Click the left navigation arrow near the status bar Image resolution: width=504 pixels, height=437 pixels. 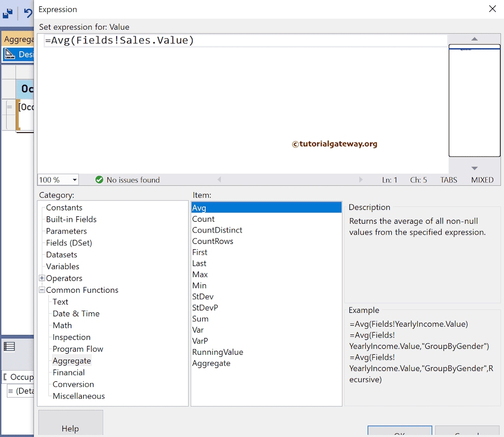tap(219, 179)
